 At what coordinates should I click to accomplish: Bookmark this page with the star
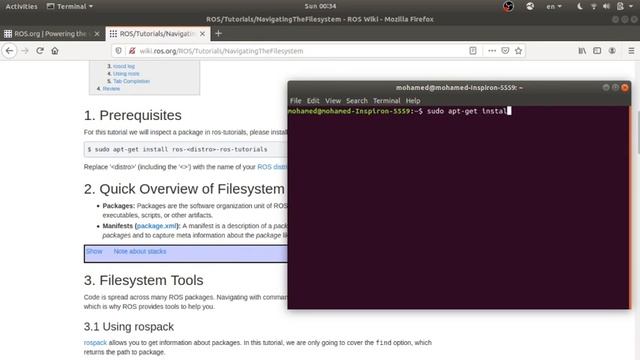pyautogui.click(x=518, y=51)
